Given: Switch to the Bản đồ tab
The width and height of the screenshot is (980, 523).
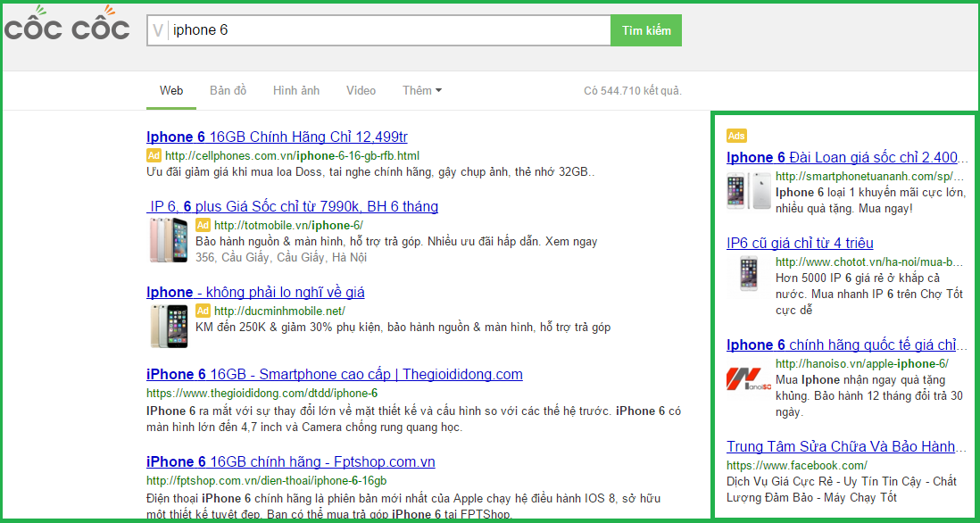Looking at the screenshot, I should point(228,90).
